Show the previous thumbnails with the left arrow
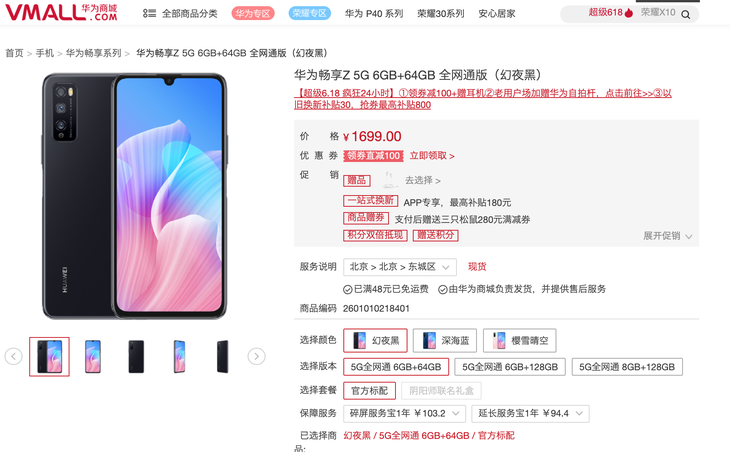The height and width of the screenshot is (452, 730). (x=14, y=357)
